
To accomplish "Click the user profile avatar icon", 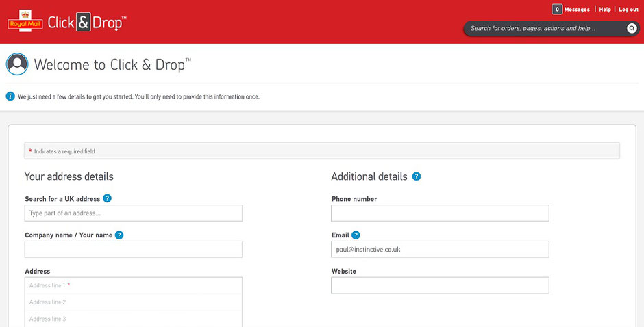I will pos(17,64).
